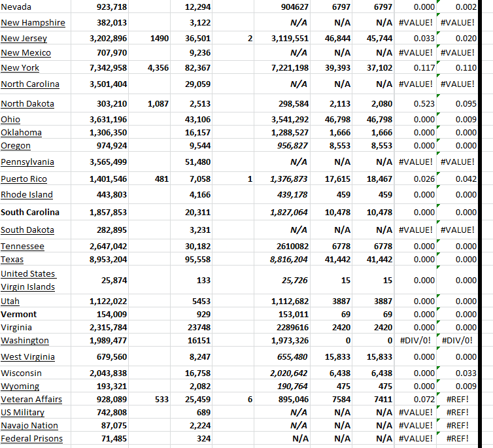Screen dimensions: 493x448
Task: Select New Jersey value 46,844
Action: pyautogui.click(x=331, y=39)
